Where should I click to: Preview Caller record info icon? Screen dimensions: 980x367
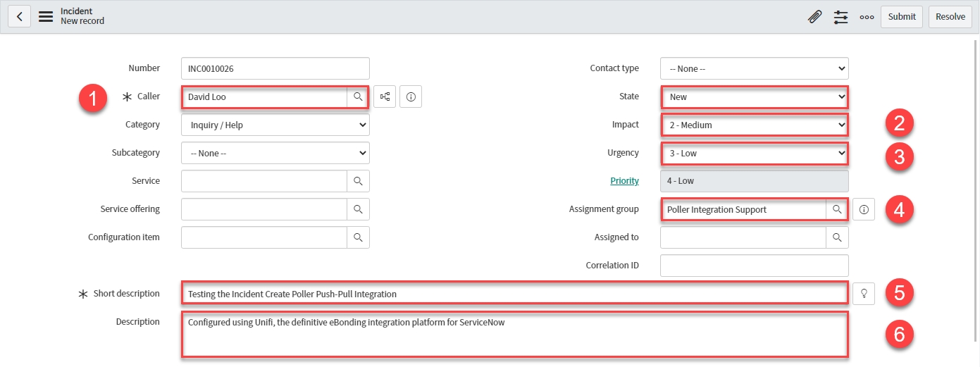tap(411, 97)
